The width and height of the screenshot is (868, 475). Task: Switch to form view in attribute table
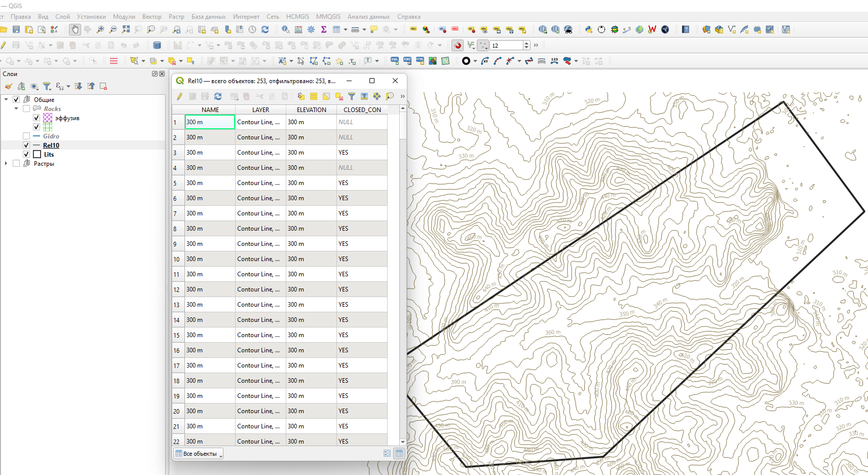387,454
